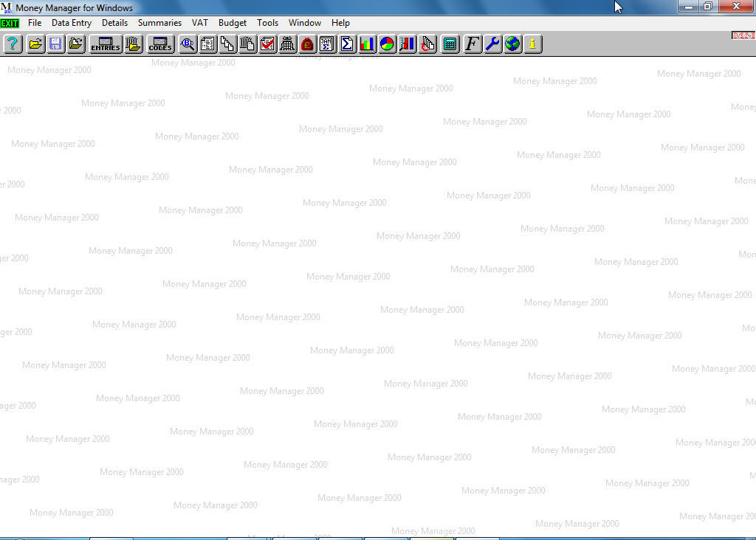Viewport: 756px width, 540px height.
Task: Open the teal calculator icon
Action: [x=450, y=44]
